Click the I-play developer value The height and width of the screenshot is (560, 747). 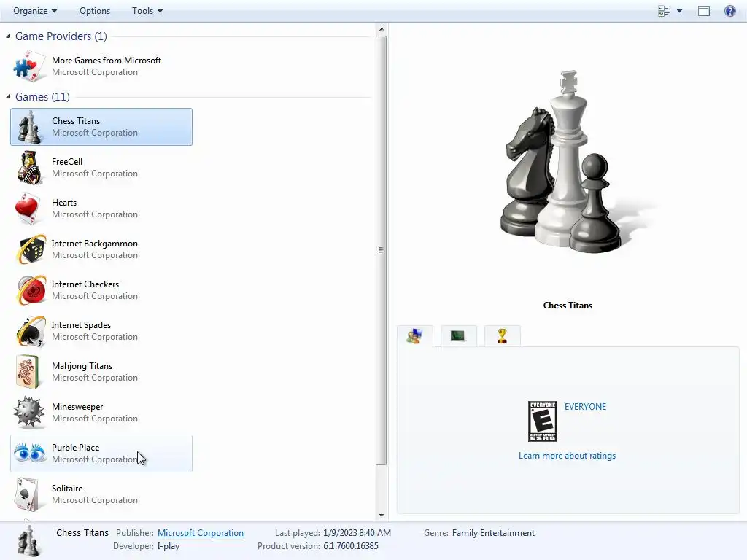169,546
